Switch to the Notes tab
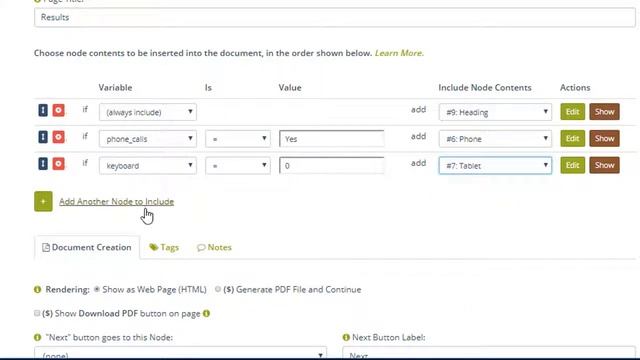 214,247
